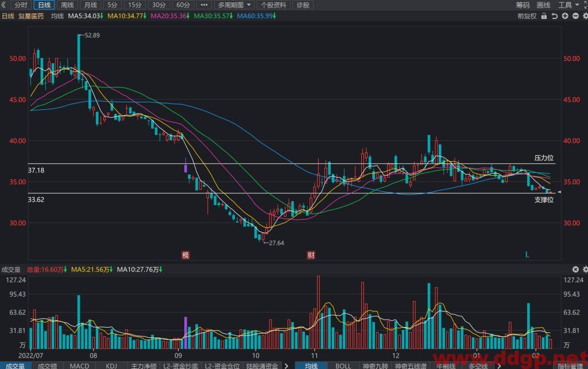Close the volume indicator panel

(x=575, y=269)
